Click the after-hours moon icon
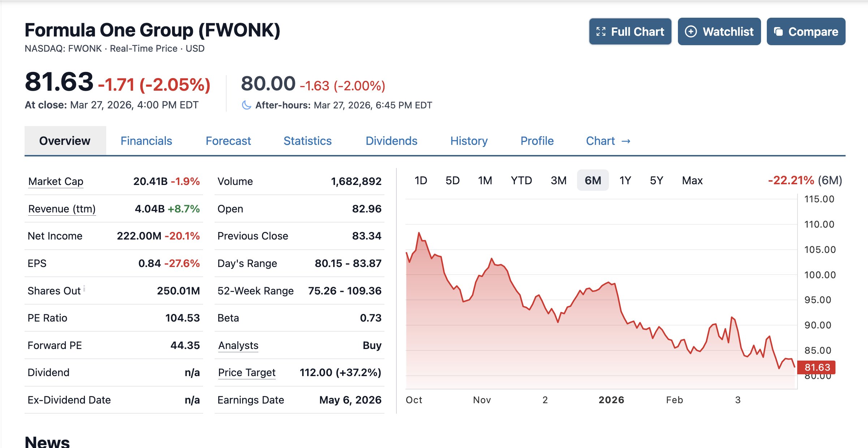The width and height of the screenshot is (868, 448). pyautogui.click(x=246, y=105)
